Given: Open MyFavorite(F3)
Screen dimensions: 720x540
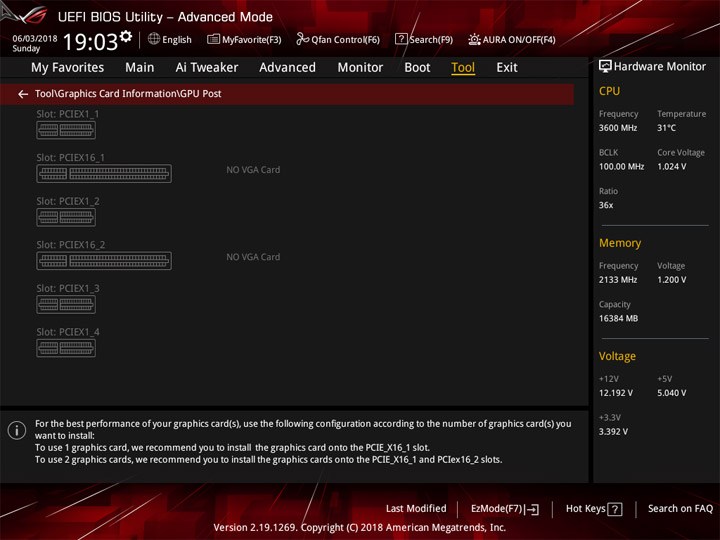Looking at the screenshot, I should (244, 39).
